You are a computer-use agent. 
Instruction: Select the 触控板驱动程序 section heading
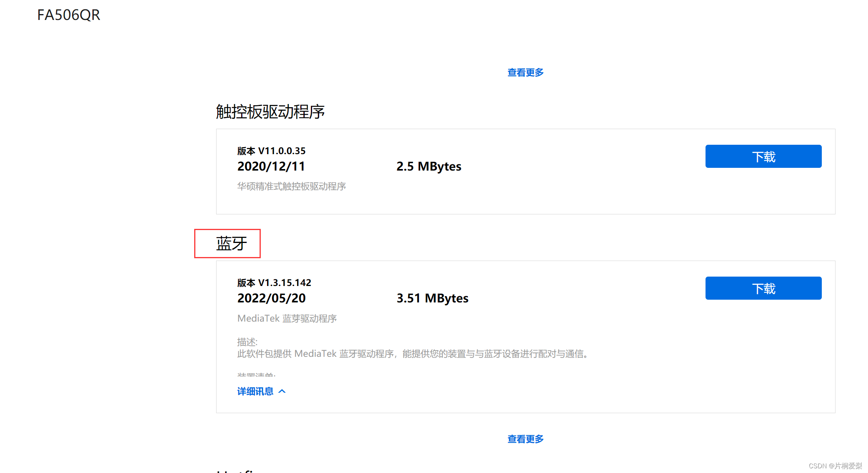pyautogui.click(x=270, y=112)
